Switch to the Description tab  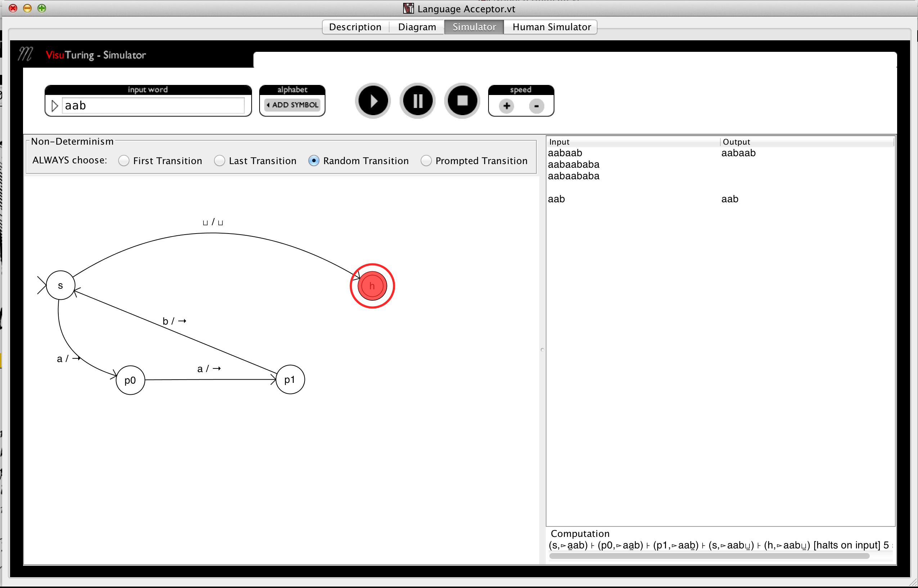355,27
